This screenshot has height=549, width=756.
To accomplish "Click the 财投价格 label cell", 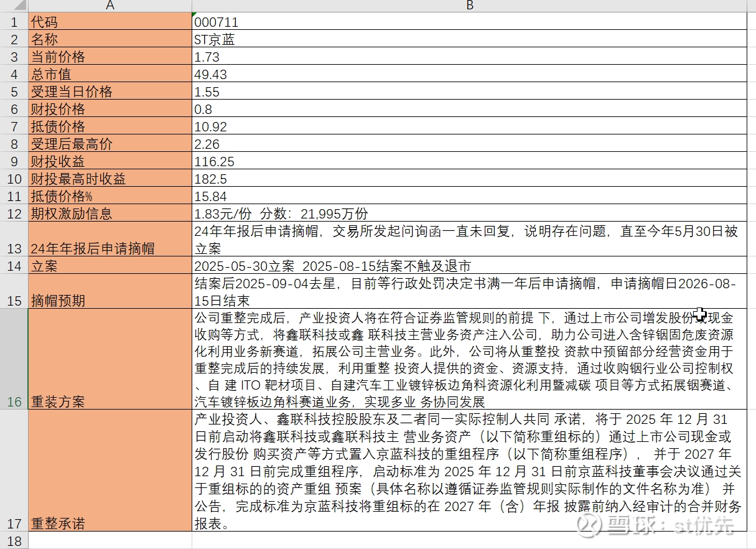I will [110, 108].
